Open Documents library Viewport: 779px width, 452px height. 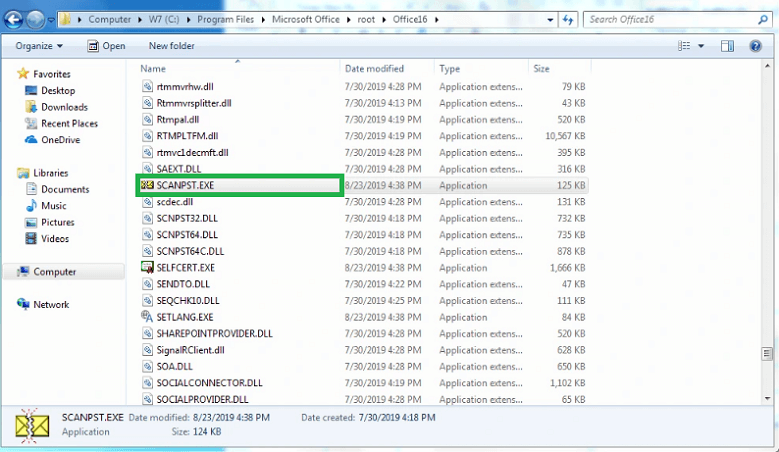65,189
